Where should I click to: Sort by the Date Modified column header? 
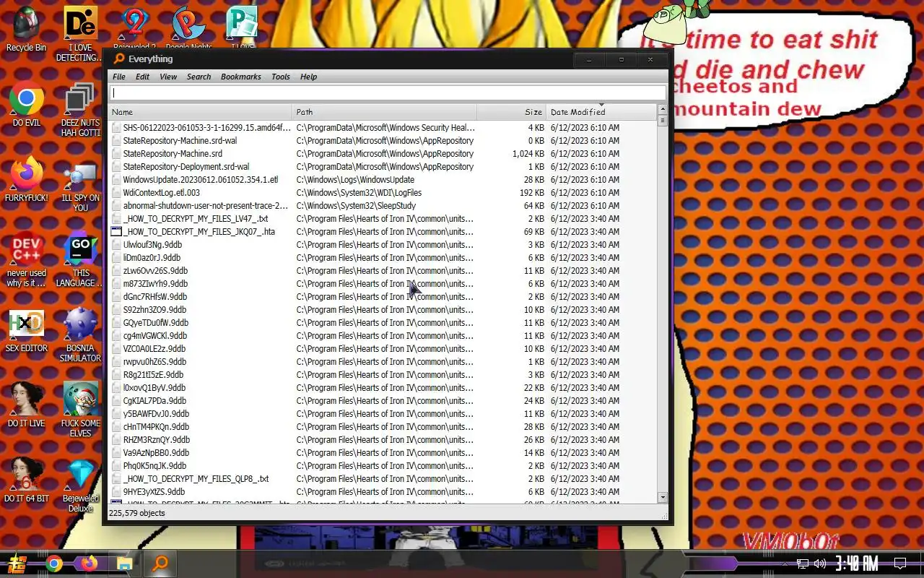point(601,112)
